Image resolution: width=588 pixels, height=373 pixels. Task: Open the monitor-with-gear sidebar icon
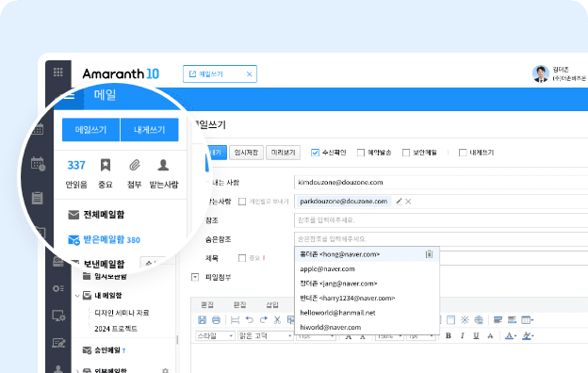coord(58,316)
